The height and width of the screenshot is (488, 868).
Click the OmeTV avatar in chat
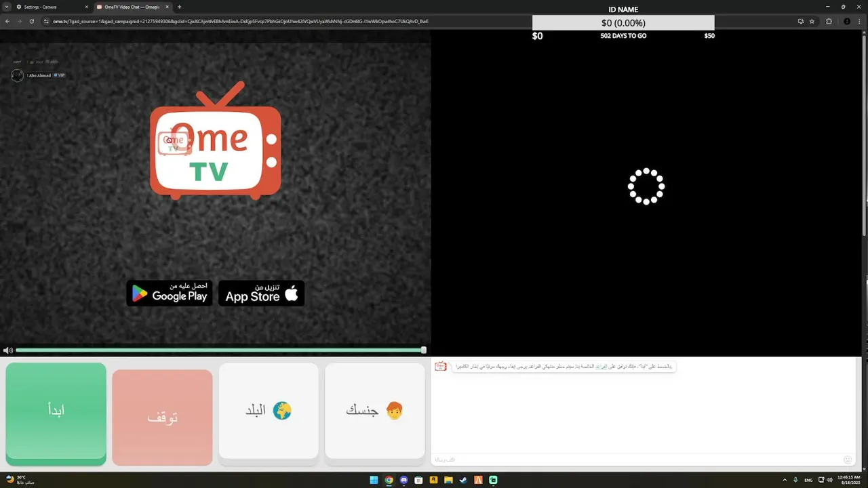pyautogui.click(x=441, y=366)
